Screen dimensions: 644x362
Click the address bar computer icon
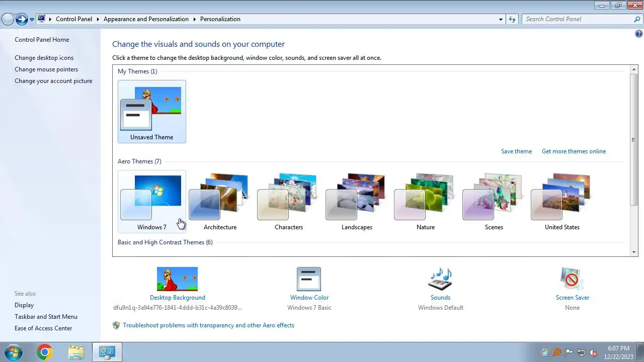(41, 19)
